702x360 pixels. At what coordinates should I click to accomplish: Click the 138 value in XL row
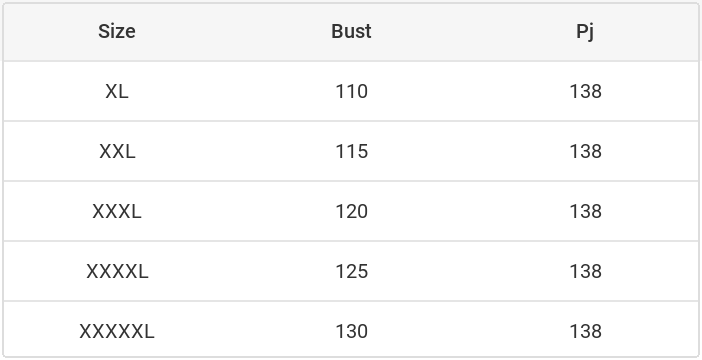585,91
